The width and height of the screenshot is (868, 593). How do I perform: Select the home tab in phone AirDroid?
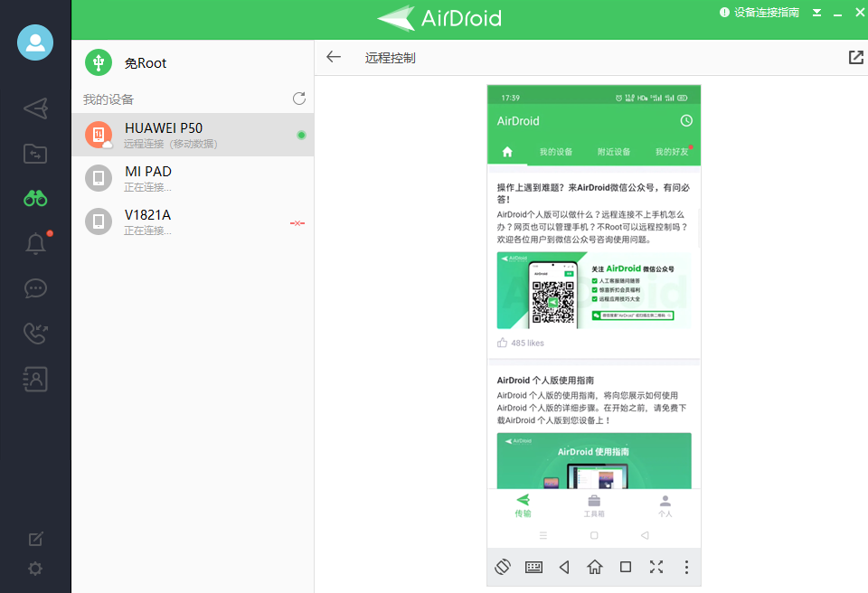tap(507, 152)
